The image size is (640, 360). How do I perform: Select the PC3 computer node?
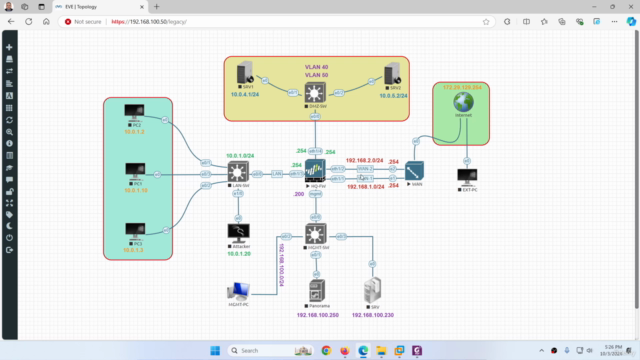click(135, 231)
